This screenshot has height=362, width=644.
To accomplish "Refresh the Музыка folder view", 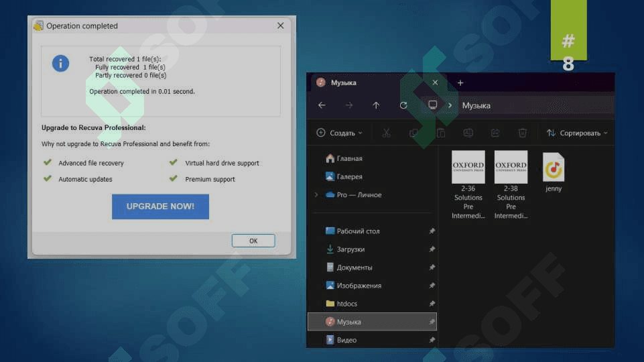I will pos(403,105).
